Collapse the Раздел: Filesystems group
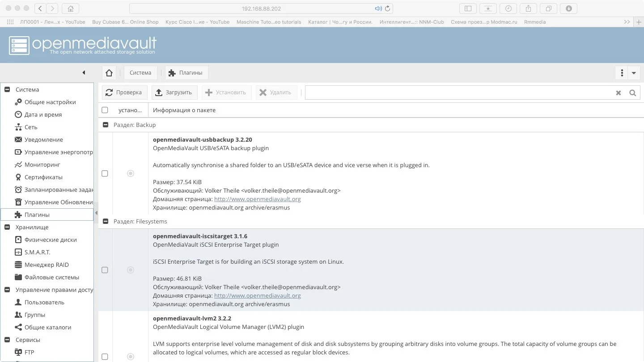 (106, 221)
